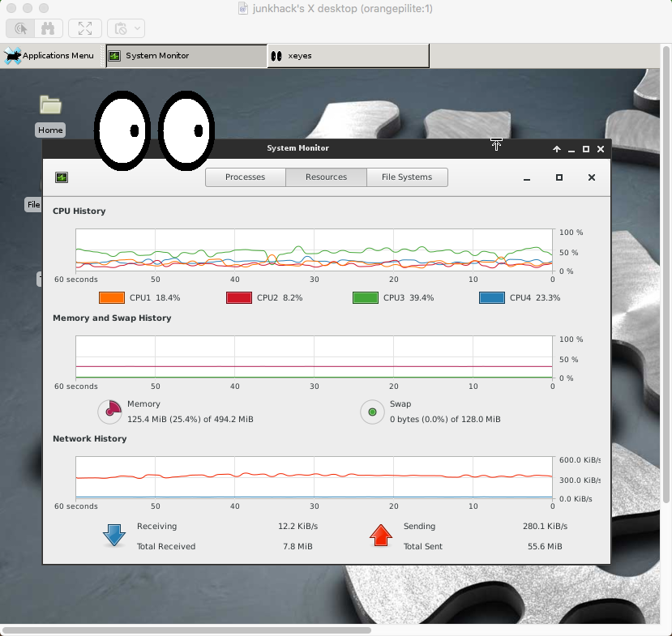672x636 pixels.
Task: Open the Applications Menu
Action: click(49, 56)
